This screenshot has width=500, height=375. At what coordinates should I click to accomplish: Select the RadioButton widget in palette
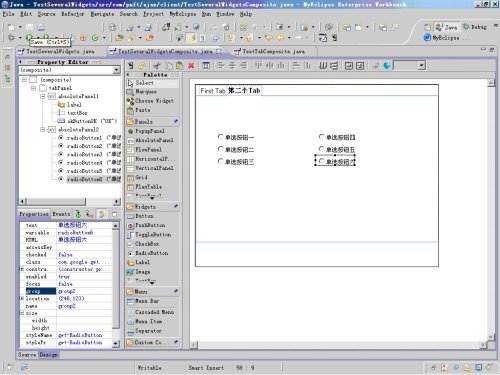point(147,253)
